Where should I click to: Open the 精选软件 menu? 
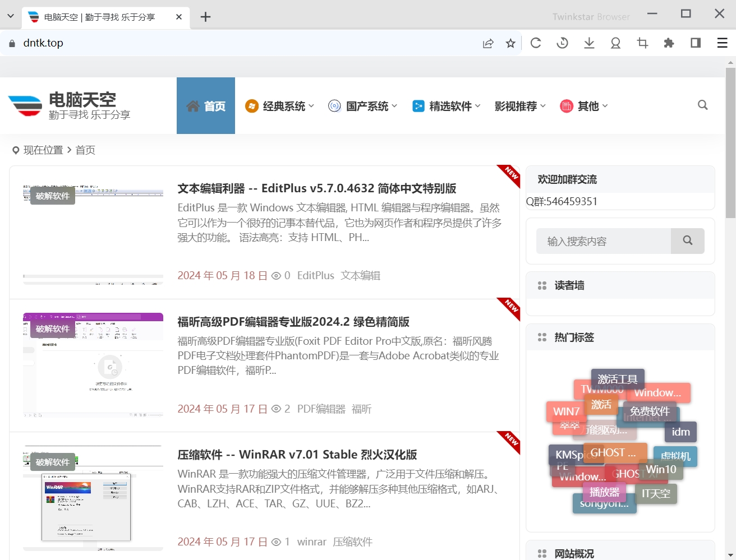point(447,106)
